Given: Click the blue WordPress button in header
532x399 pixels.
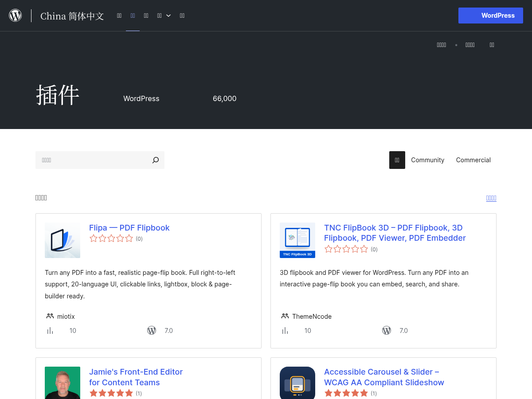Looking at the screenshot, I should [x=491, y=16].
